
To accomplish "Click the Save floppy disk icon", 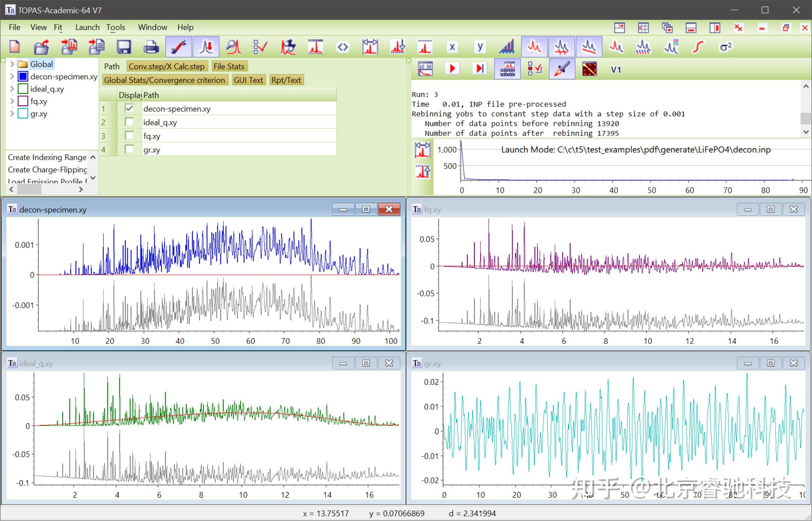I will (x=124, y=47).
